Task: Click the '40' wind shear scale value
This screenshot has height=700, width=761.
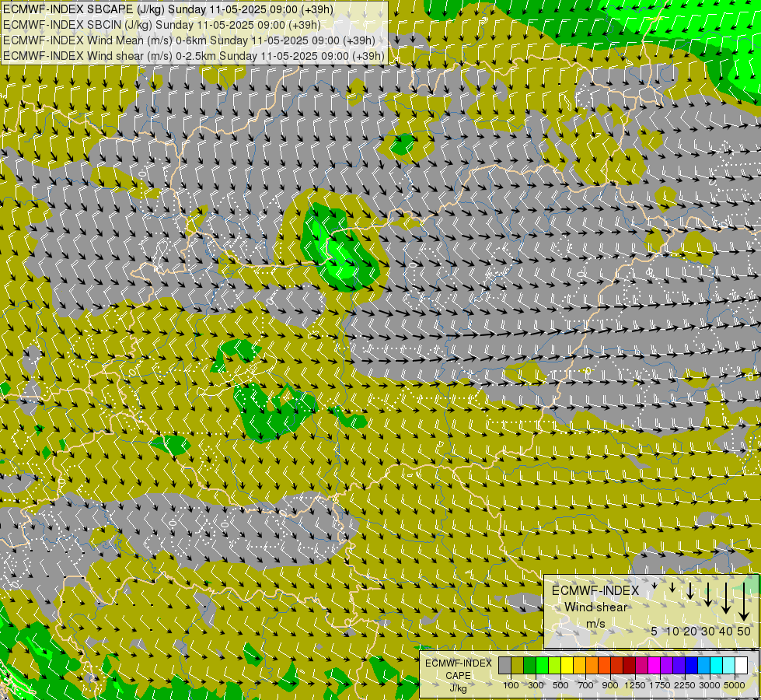Action: click(x=725, y=632)
